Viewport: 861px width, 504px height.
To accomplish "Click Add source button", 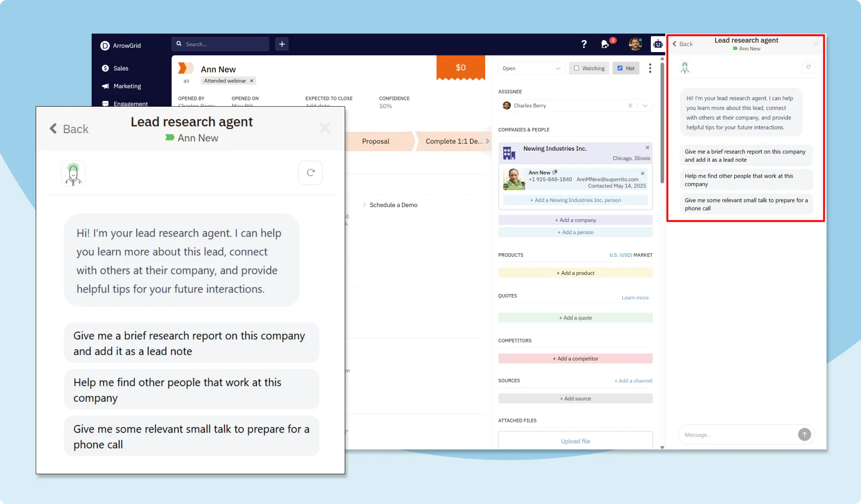I will [x=575, y=399].
